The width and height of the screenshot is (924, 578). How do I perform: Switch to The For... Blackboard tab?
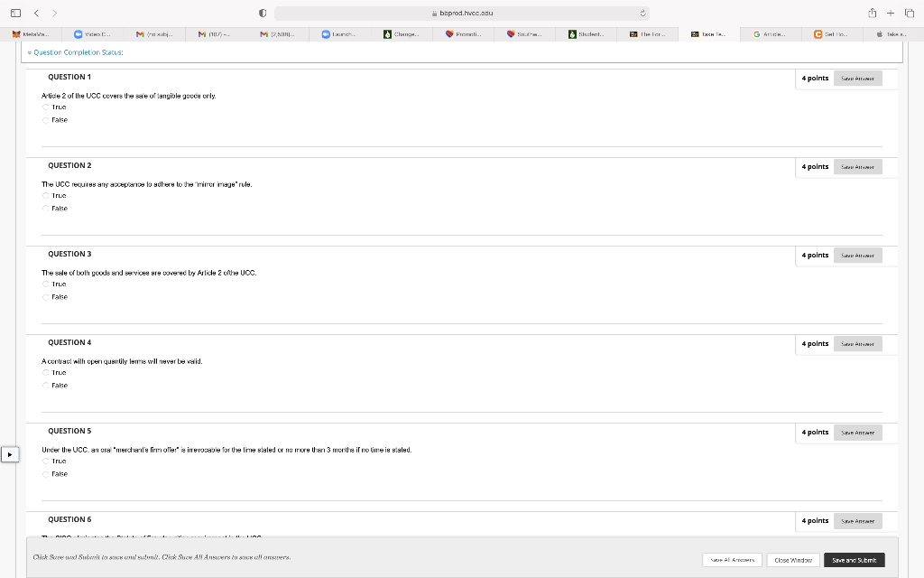tap(648, 34)
